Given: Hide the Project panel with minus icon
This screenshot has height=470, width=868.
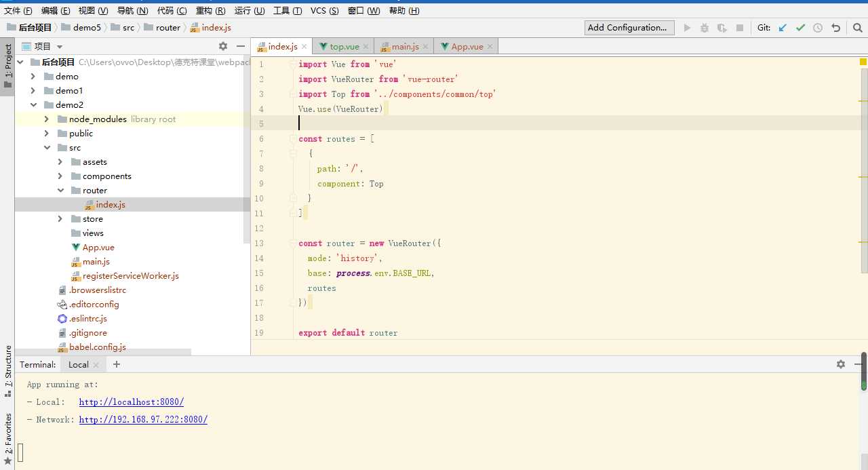Looking at the screenshot, I should tap(240, 46).
